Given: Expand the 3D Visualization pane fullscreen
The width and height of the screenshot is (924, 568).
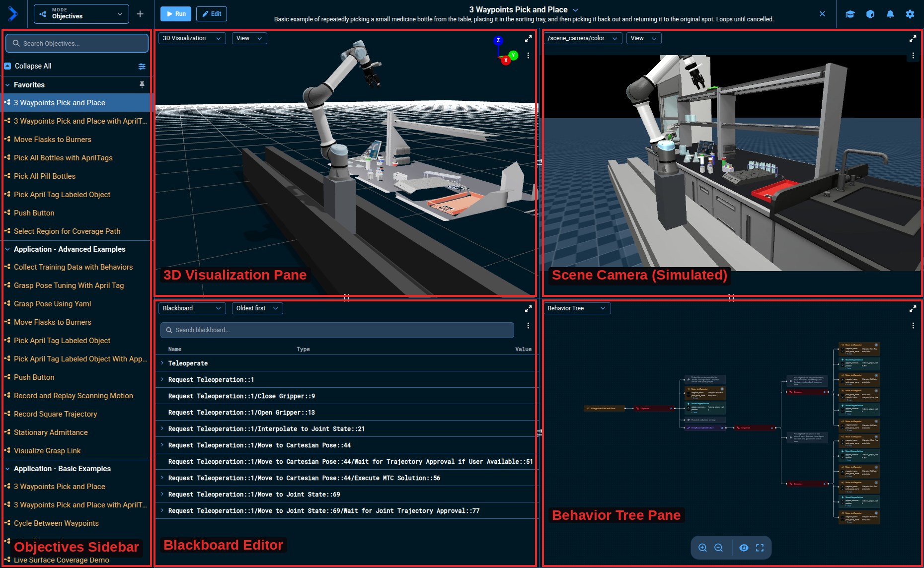Looking at the screenshot, I should [528, 39].
